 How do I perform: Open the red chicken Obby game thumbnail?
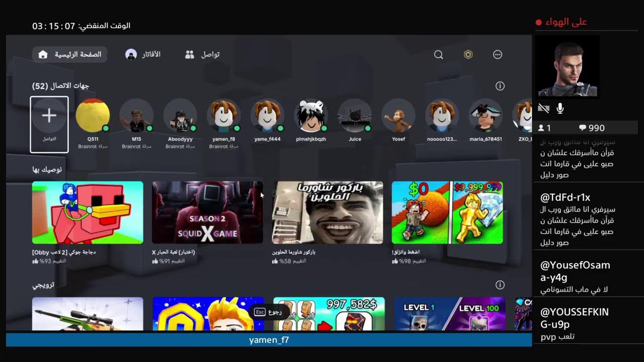[x=88, y=213]
